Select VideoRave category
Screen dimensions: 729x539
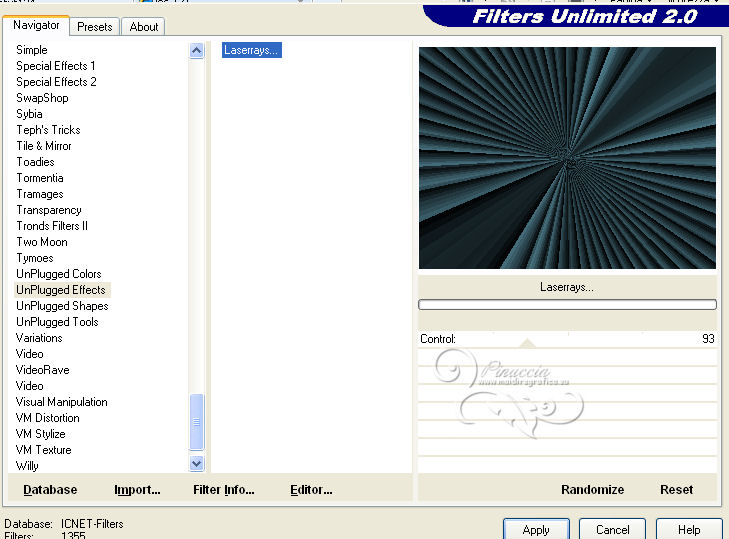point(42,370)
